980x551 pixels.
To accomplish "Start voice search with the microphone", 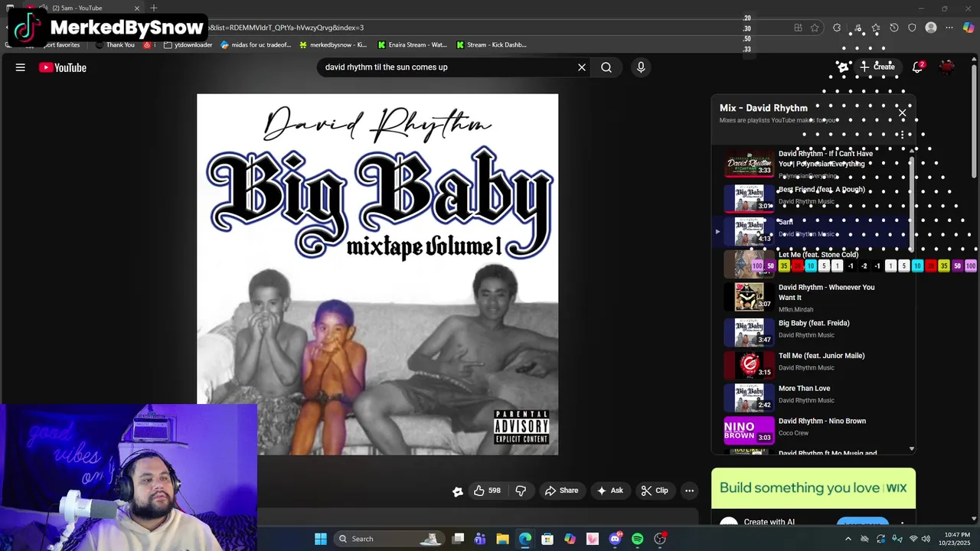I will (641, 67).
